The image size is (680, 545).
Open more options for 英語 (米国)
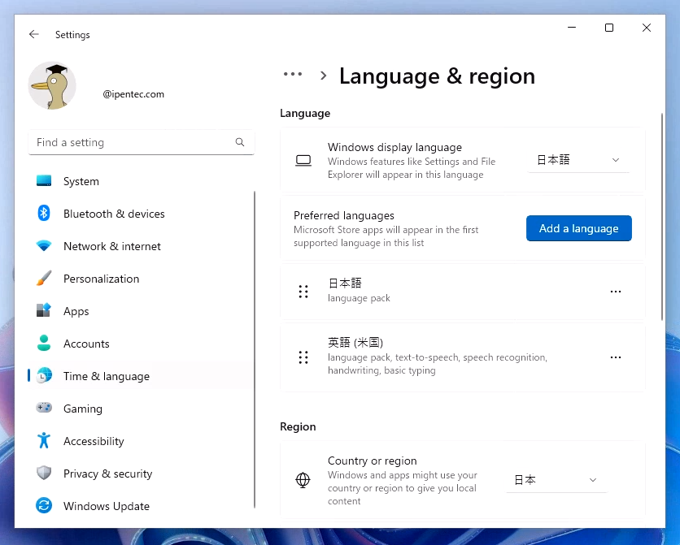coord(615,357)
